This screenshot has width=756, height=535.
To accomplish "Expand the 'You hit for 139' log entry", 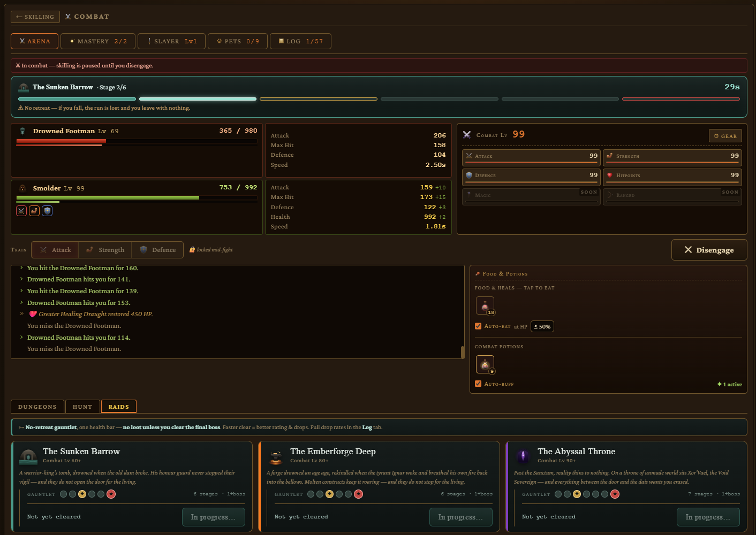I will pos(82,291).
